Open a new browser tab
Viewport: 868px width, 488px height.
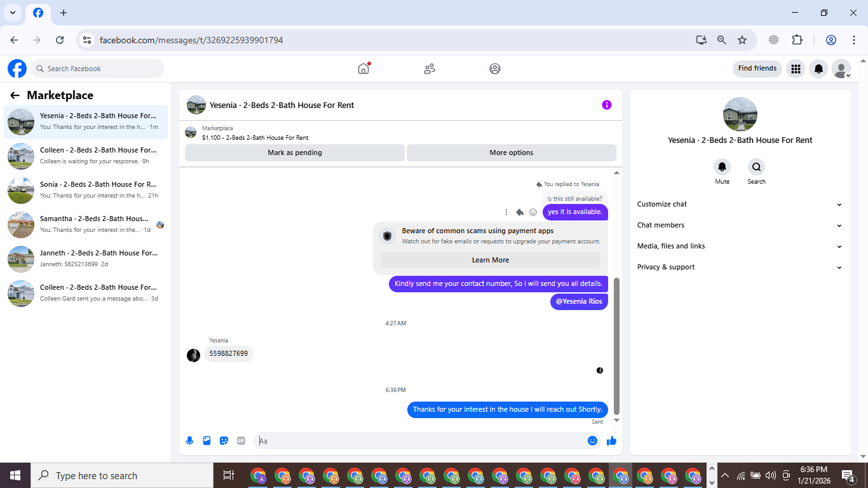pos(63,13)
